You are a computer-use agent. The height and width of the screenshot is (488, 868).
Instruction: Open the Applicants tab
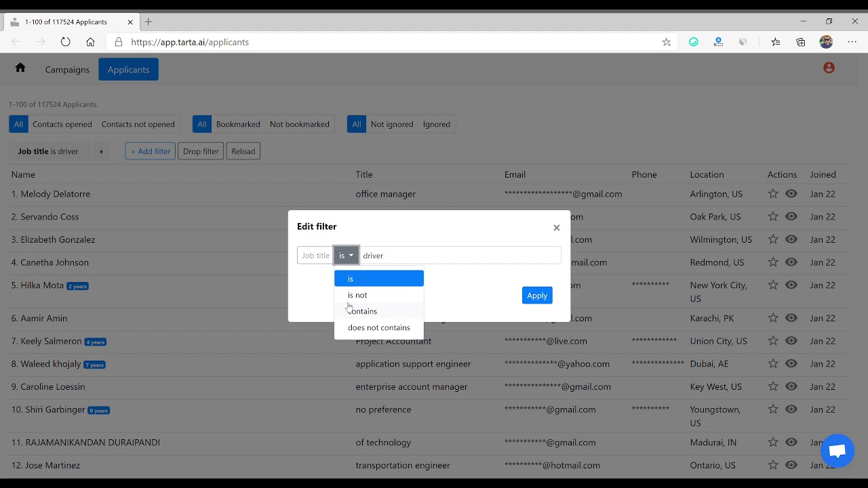[128, 69]
